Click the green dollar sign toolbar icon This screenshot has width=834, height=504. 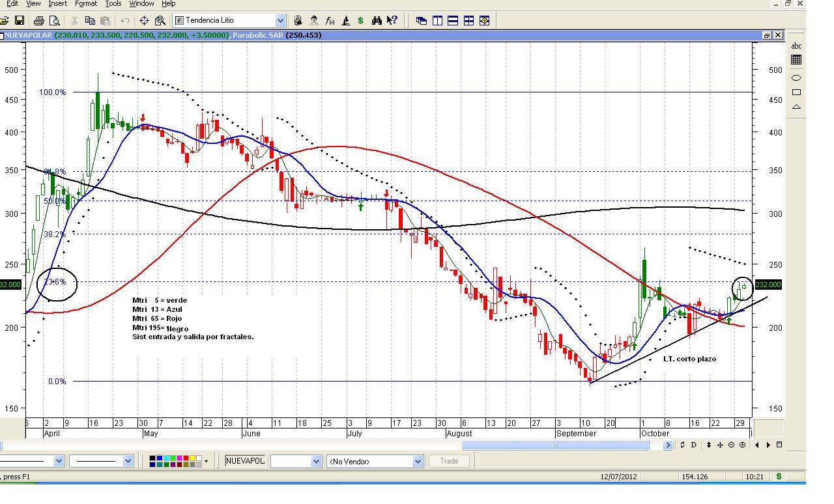coord(361,21)
